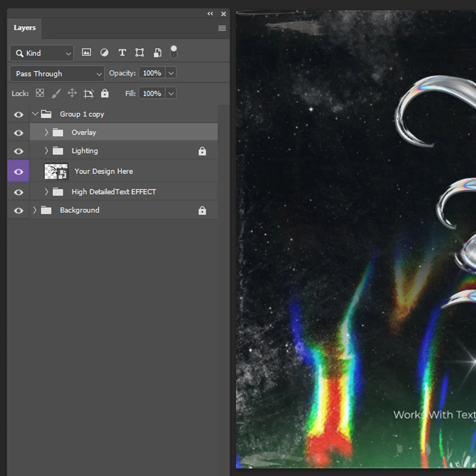This screenshot has width=476, height=476.
Task: Click the Overlay folder icon
Action: point(58,132)
